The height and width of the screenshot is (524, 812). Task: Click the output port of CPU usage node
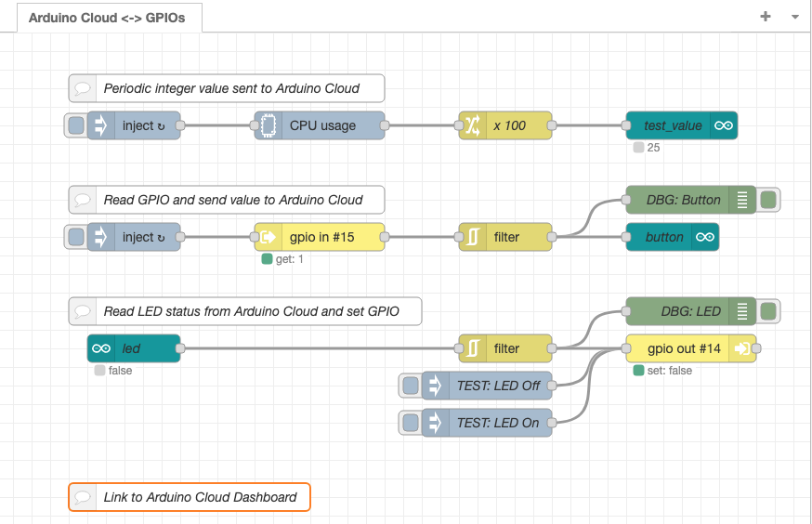pos(385,125)
